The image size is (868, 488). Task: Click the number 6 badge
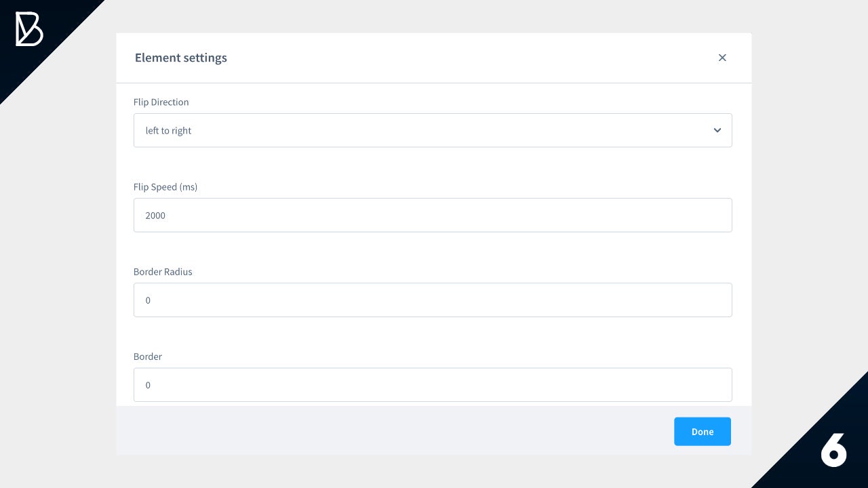tap(833, 449)
